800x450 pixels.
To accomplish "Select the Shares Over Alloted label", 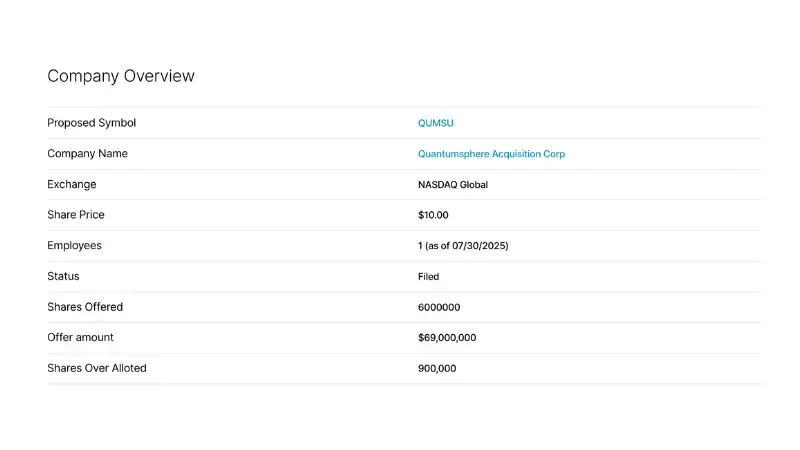I will (97, 368).
